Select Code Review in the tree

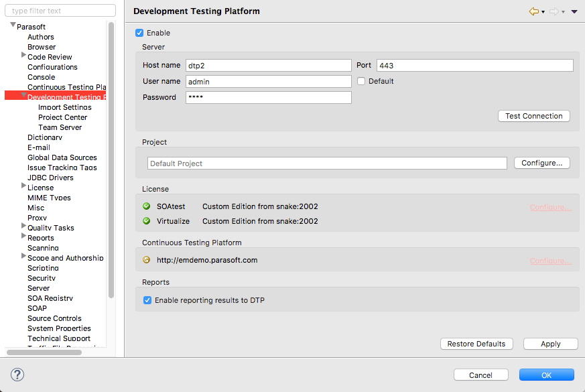[50, 57]
